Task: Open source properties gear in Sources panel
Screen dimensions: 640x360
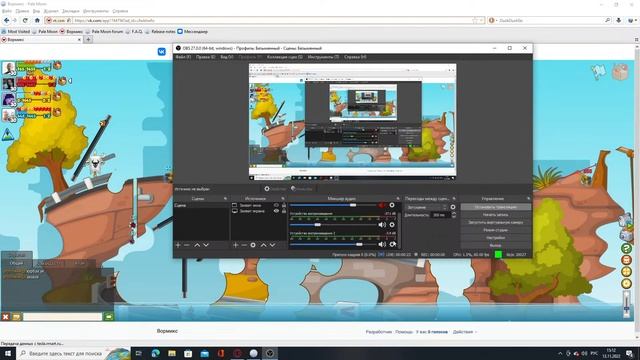Action: pyautogui.click(x=253, y=245)
